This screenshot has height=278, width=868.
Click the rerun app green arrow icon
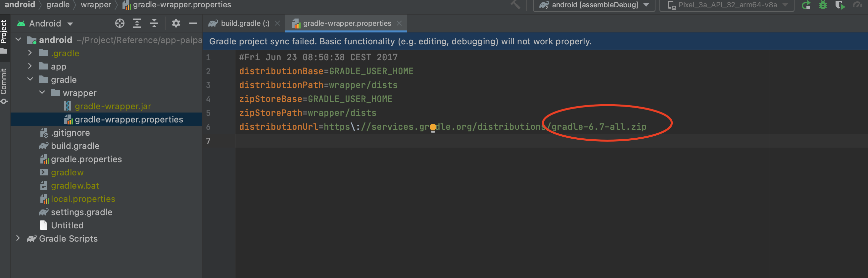tap(806, 5)
